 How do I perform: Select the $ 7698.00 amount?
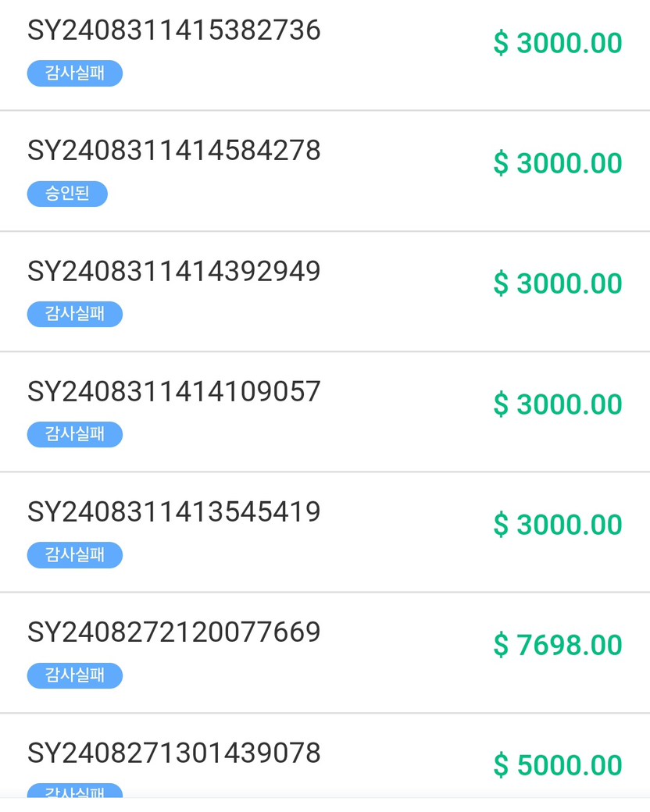(x=558, y=646)
